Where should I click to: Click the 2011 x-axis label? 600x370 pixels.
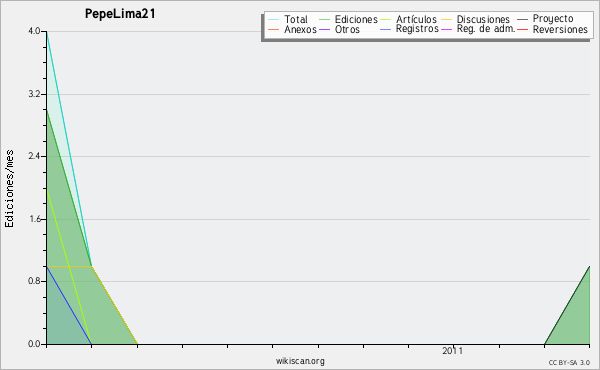(452, 351)
